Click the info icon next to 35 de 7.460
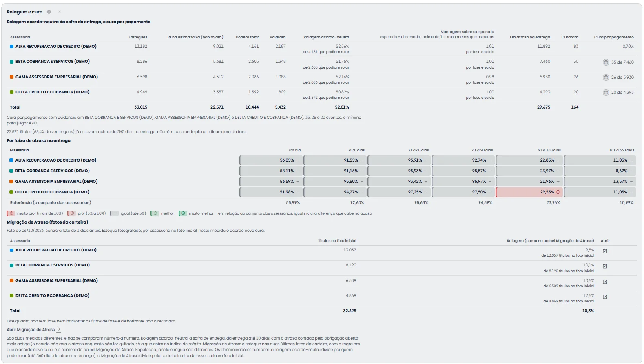This screenshot has height=364, width=644. (606, 62)
